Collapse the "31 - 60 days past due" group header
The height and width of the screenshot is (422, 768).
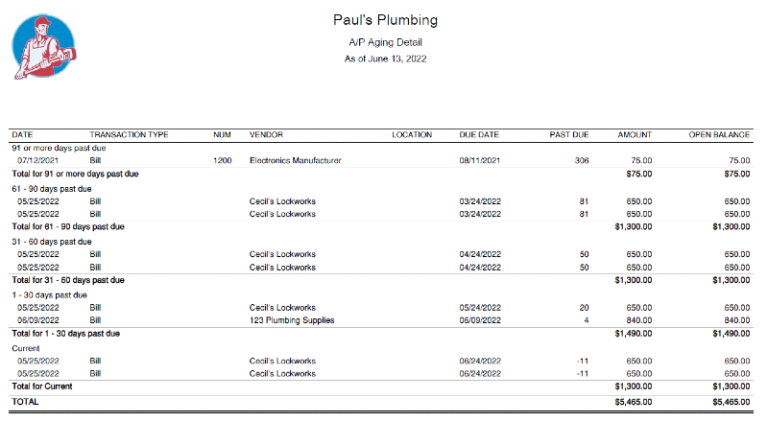(x=51, y=241)
